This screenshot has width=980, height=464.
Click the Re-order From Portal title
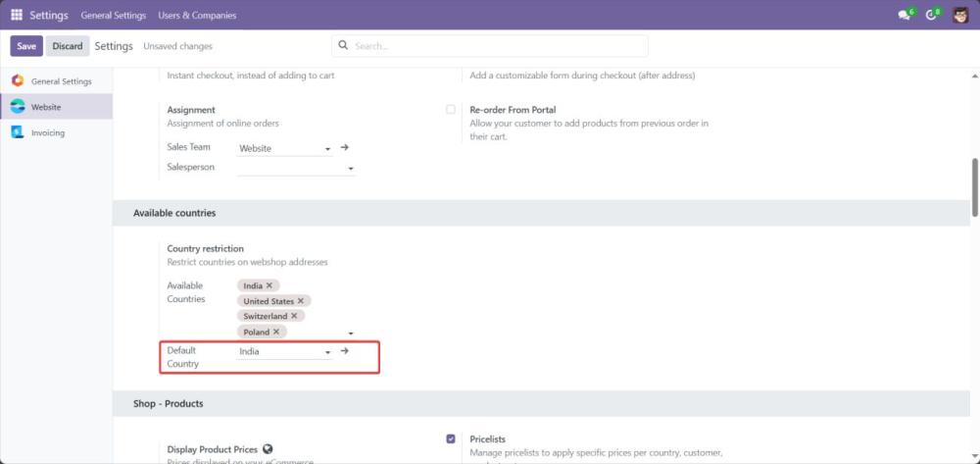(513, 110)
